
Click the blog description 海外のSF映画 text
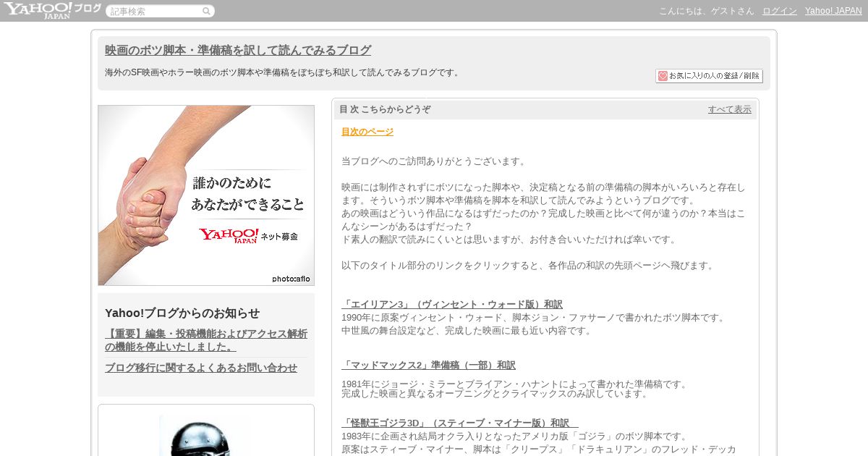point(284,72)
